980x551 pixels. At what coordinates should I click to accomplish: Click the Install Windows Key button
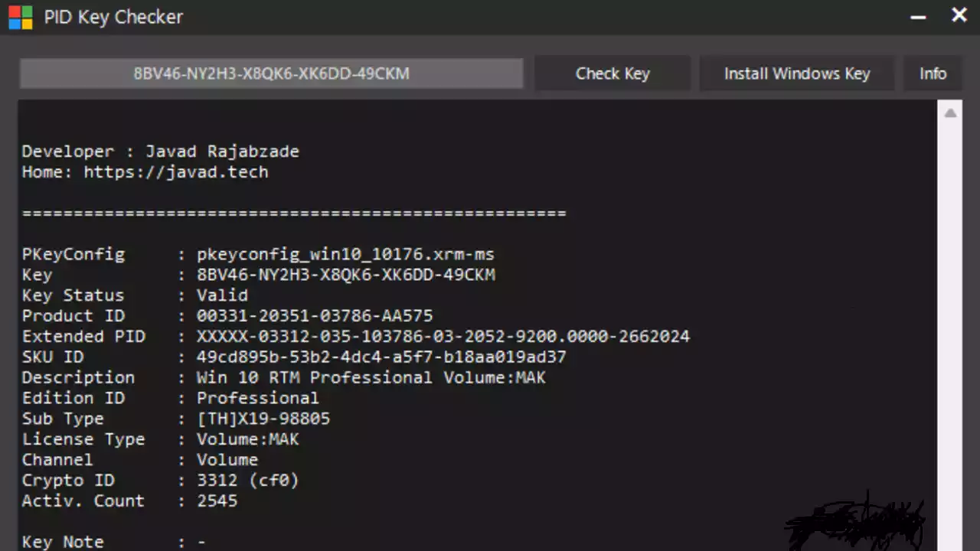pos(797,73)
